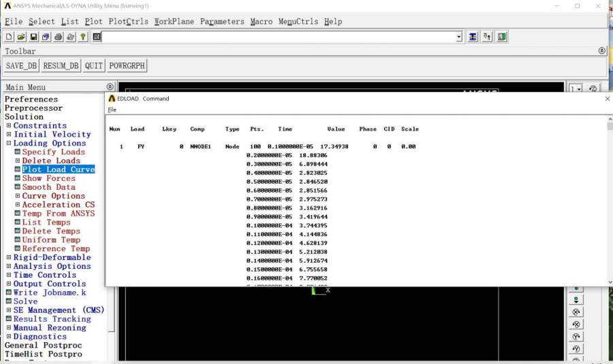Open the PlotCtrls menu

128,22
